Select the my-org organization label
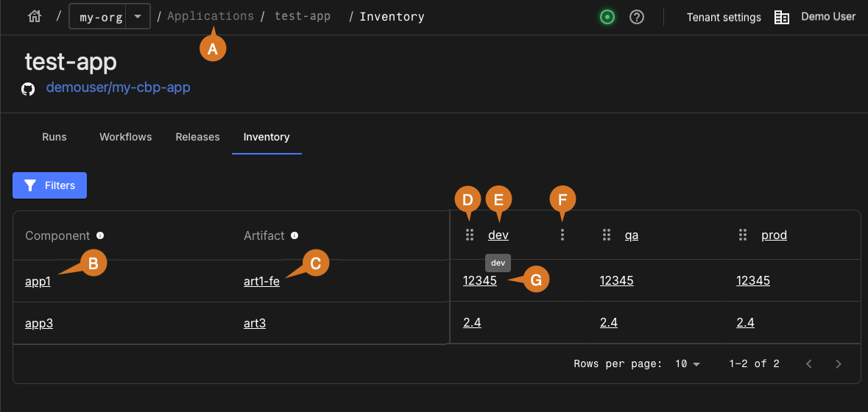 coord(101,17)
